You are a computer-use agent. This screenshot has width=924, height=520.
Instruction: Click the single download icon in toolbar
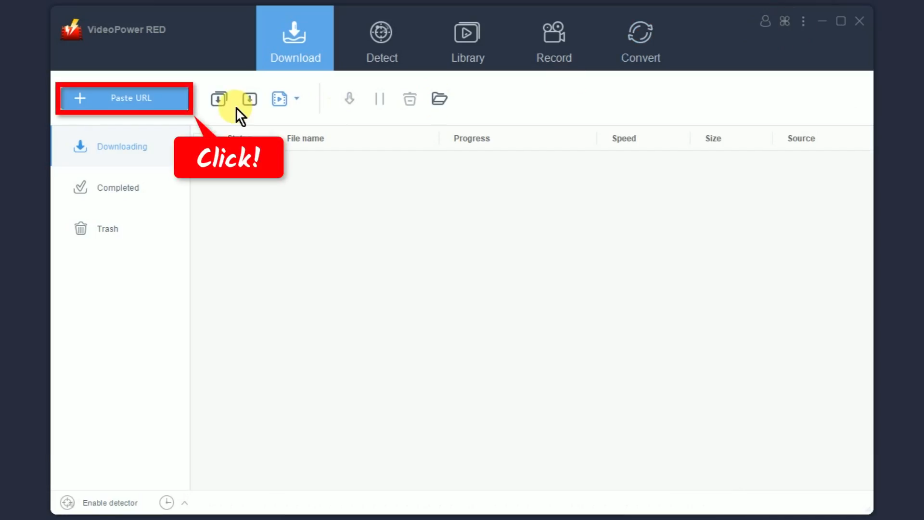(x=250, y=99)
